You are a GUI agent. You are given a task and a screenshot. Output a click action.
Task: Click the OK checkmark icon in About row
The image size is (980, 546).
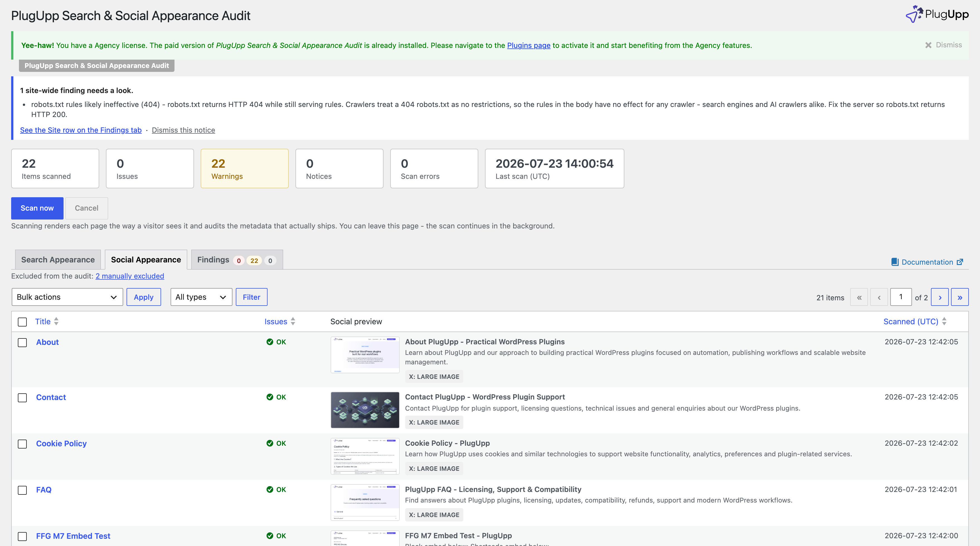click(270, 342)
